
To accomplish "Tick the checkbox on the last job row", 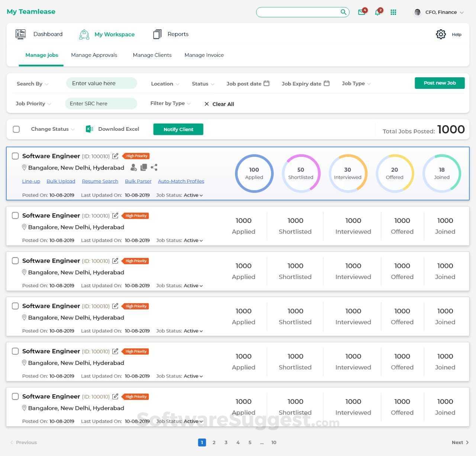I will (x=15, y=396).
